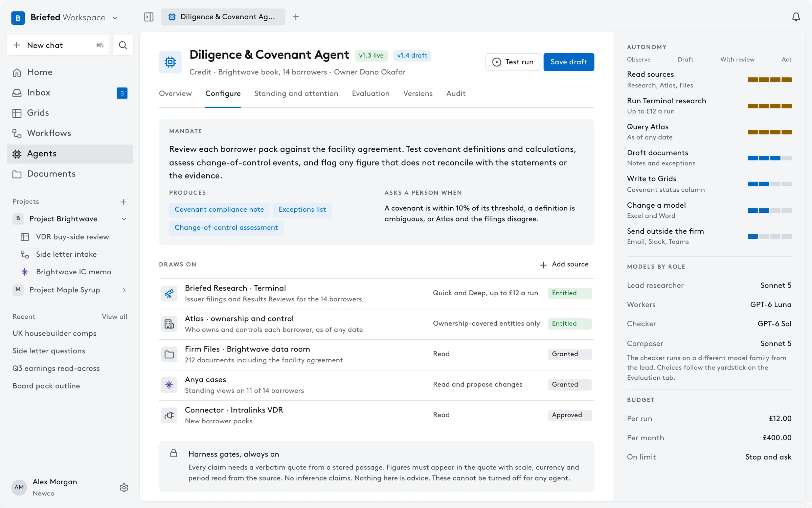Set Write to Grids autonomy level
Viewport: 812px width, 508px height.
pyautogui.click(x=769, y=184)
